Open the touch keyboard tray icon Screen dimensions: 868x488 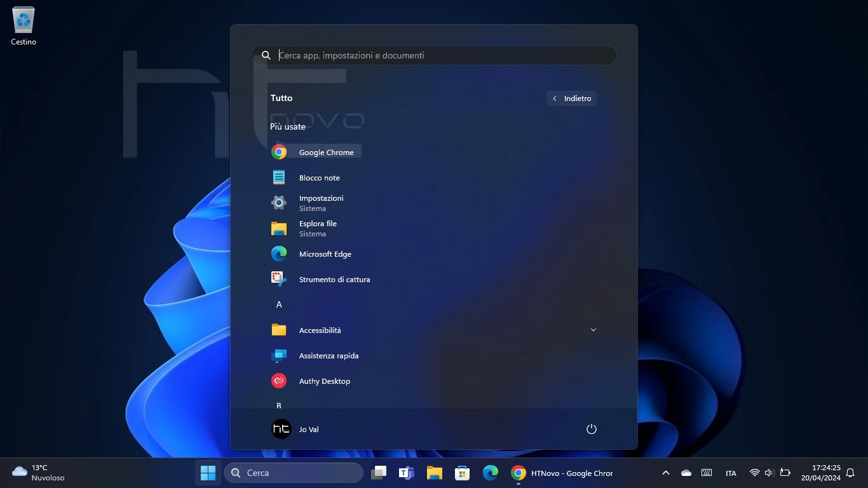click(x=707, y=473)
